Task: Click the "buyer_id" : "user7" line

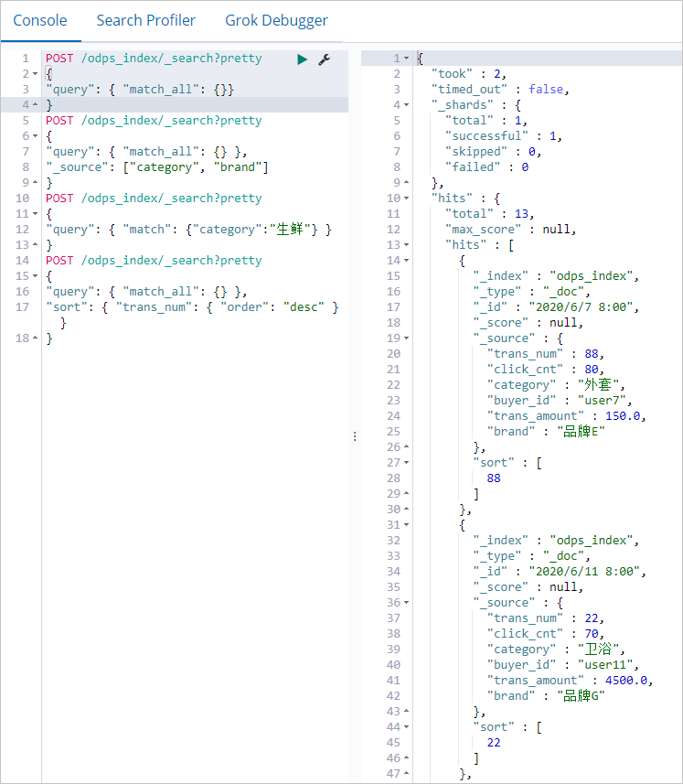Action: pyautogui.click(x=560, y=401)
